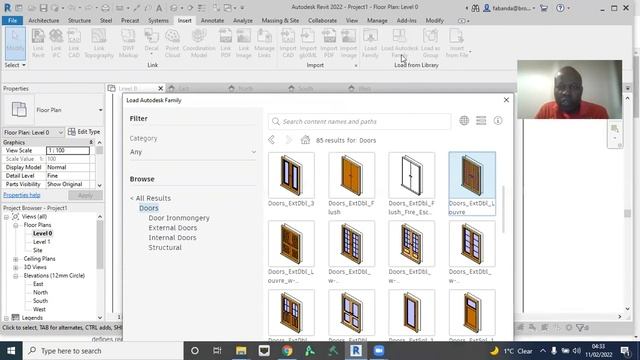Click the Import gbXML icon
The image size is (640, 360).
[x=308, y=43]
